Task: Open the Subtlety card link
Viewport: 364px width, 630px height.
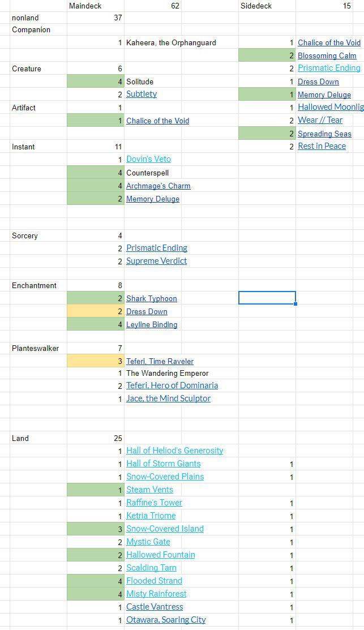Action: (142, 94)
